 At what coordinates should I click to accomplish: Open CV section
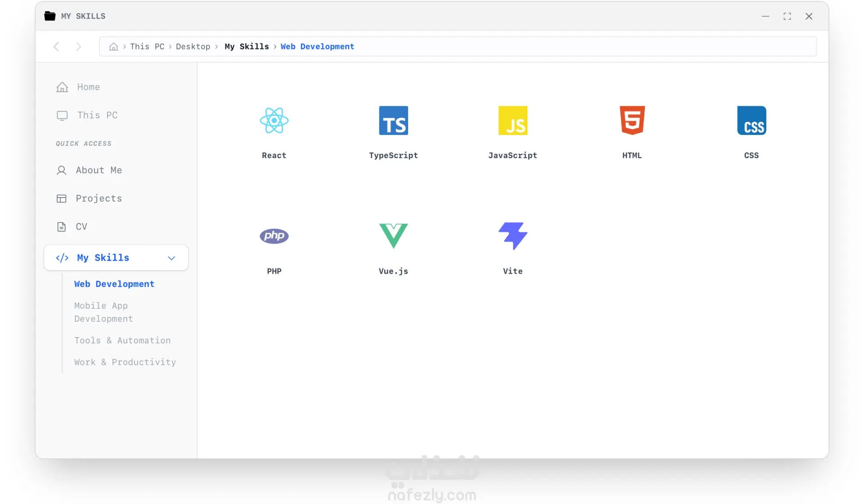coord(81,226)
